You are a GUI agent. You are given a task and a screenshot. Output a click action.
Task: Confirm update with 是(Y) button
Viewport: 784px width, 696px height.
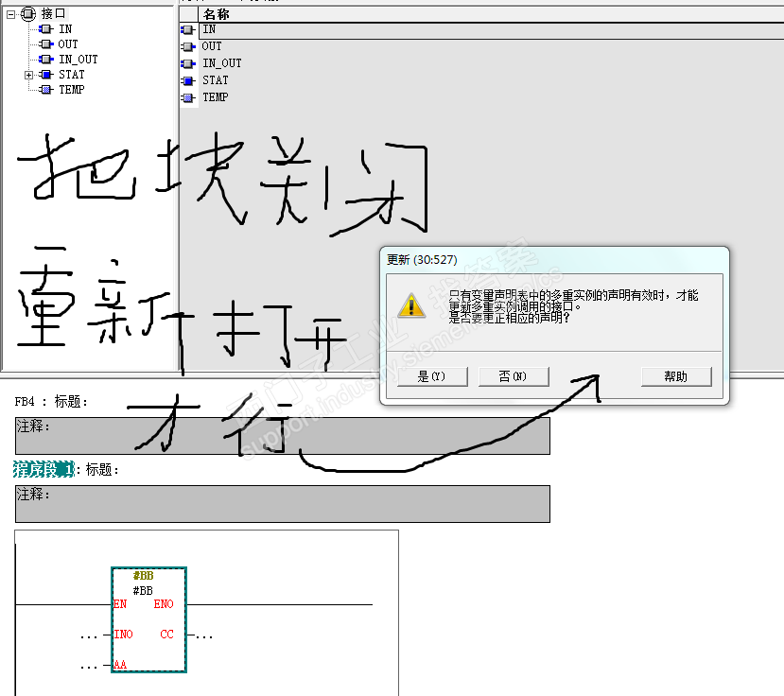(x=432, y=376)
